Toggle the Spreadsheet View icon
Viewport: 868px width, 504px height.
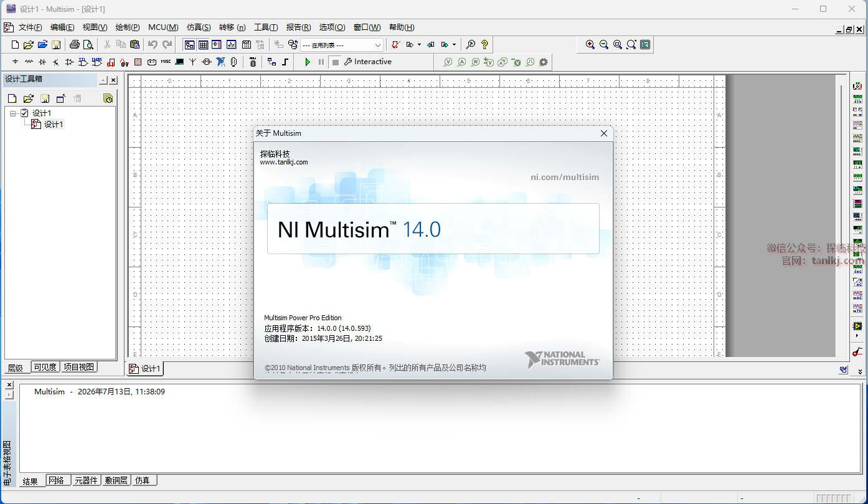click(x=203, y=45)
